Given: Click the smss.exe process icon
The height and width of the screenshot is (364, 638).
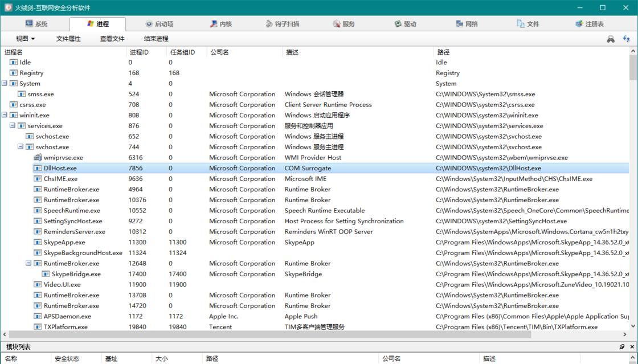Looking at the screenshot, I should 22,94.
